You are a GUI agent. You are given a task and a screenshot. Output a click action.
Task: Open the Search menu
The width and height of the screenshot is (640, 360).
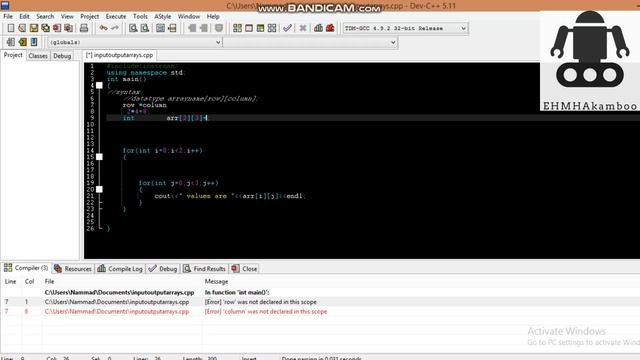45,16
